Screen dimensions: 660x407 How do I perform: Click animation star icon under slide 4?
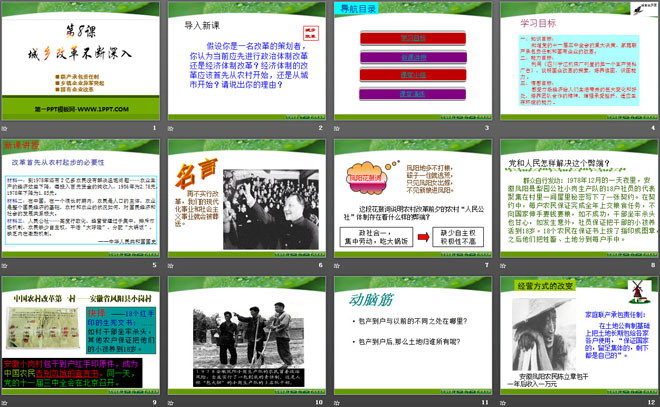point(503,128)
